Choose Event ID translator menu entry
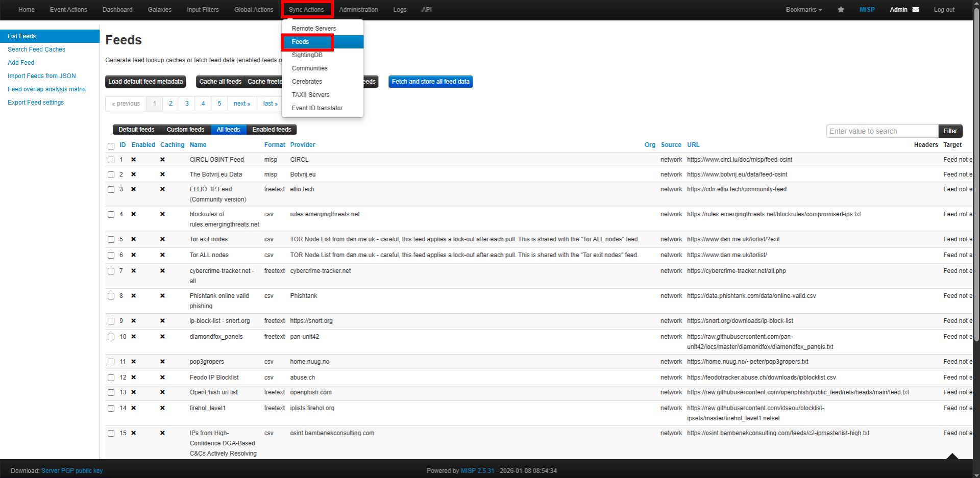The width and height of the screenshot is (980, 478). click(323, 108)
